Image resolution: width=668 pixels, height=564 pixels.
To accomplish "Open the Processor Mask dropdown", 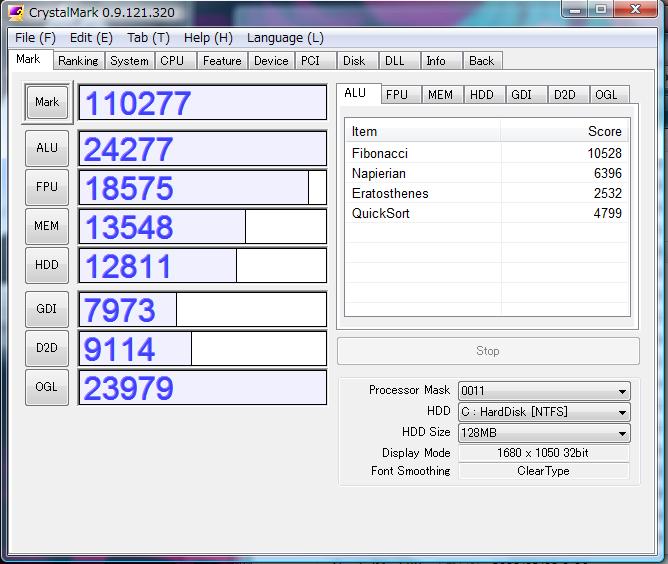I will click(544, 391).
